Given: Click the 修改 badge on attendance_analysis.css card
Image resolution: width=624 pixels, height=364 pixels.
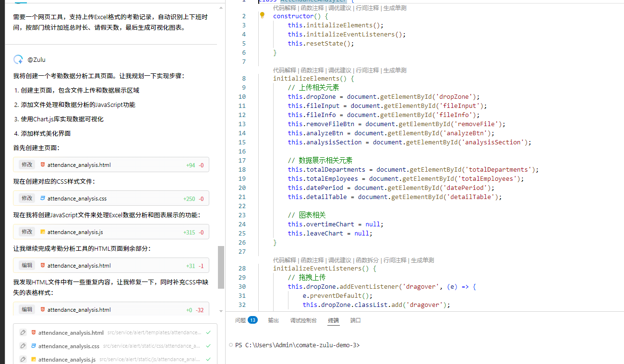Looking at the screenshot, I should 27,198.
